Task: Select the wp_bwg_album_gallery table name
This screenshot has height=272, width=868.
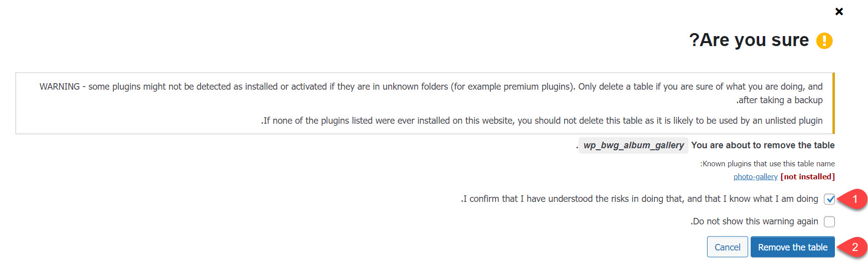Action: 633,145
